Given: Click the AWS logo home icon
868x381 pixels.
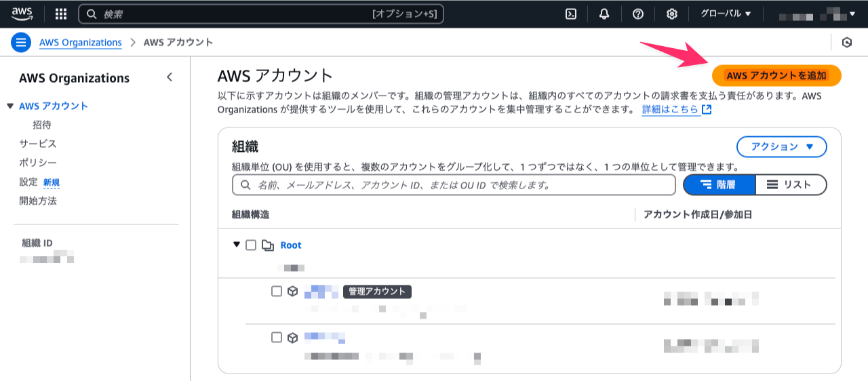Looking at the screenshot, I should pos(22,14).
